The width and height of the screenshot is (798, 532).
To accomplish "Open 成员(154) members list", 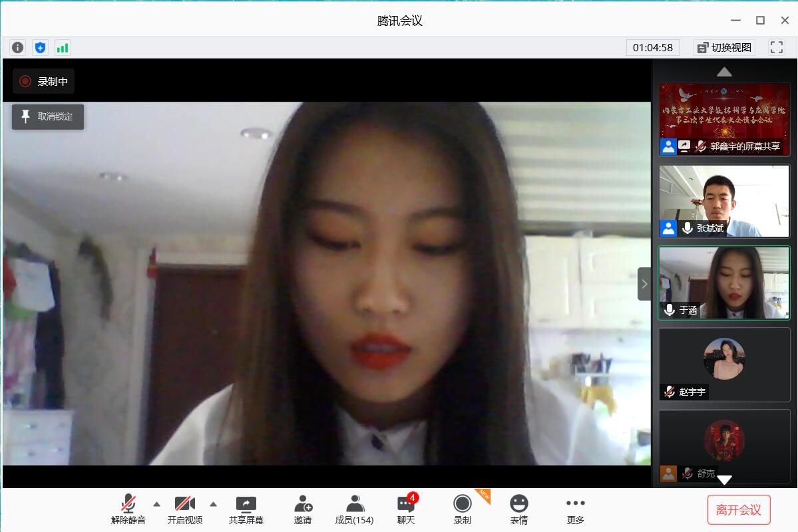I will point(354,509).
